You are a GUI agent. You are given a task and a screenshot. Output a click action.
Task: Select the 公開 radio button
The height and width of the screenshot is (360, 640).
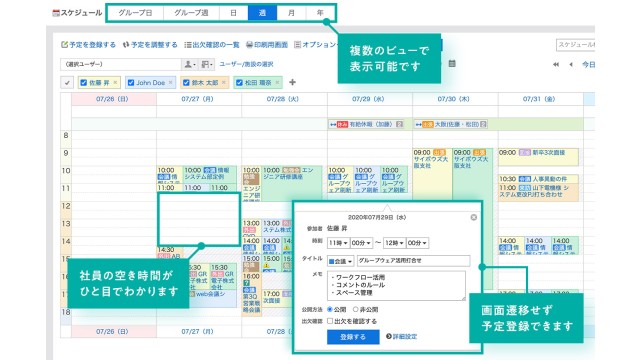point(330,309)
